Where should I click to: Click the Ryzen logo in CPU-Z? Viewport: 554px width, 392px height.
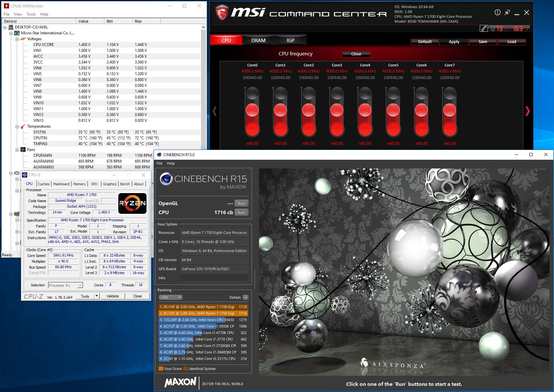coord(132,203)
